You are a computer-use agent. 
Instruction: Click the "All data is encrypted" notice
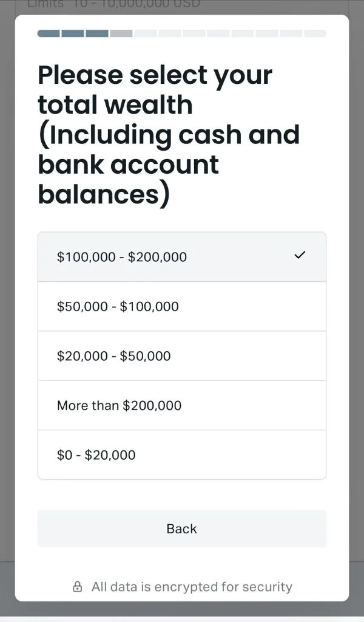192,587
